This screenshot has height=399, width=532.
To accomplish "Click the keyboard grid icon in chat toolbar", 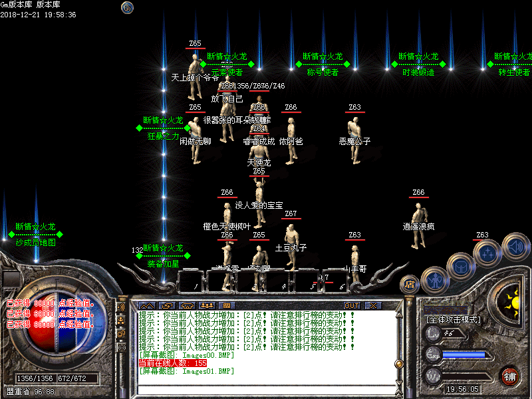I will point(227,305).
